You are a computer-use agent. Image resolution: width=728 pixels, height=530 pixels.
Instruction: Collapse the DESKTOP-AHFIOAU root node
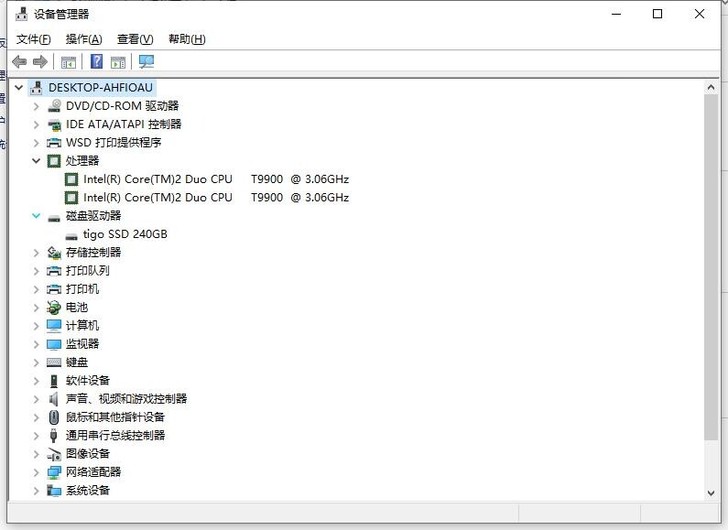click(x=19, y=87)
